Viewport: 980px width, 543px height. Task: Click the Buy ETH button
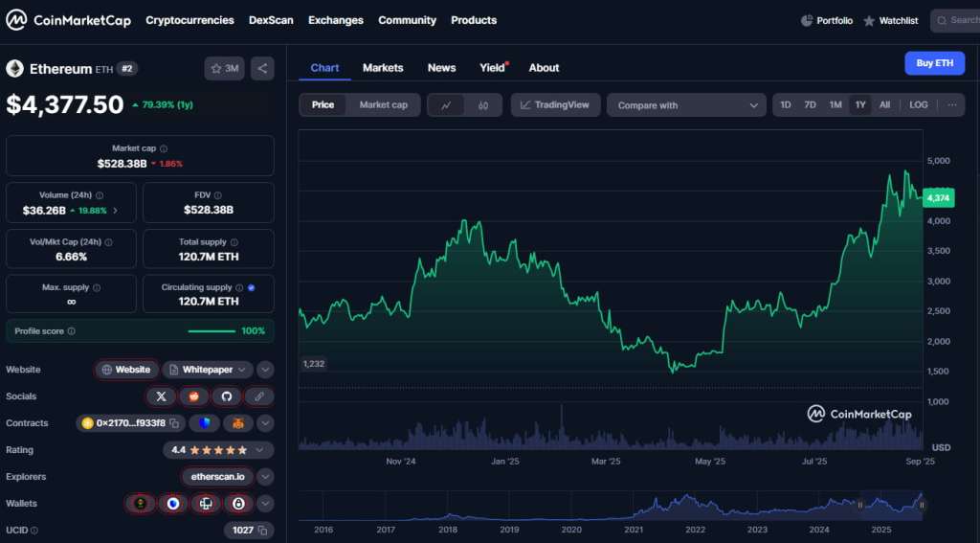pos(934,63)
